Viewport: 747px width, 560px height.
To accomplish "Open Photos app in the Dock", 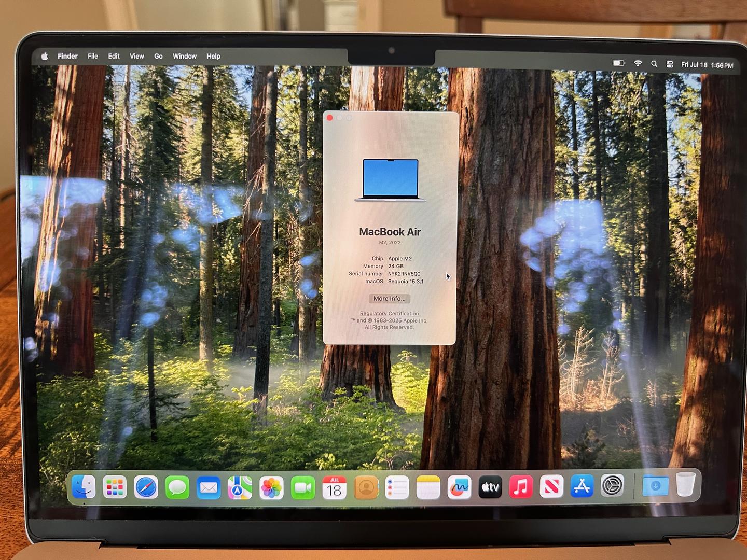I will tap(271, 488).
